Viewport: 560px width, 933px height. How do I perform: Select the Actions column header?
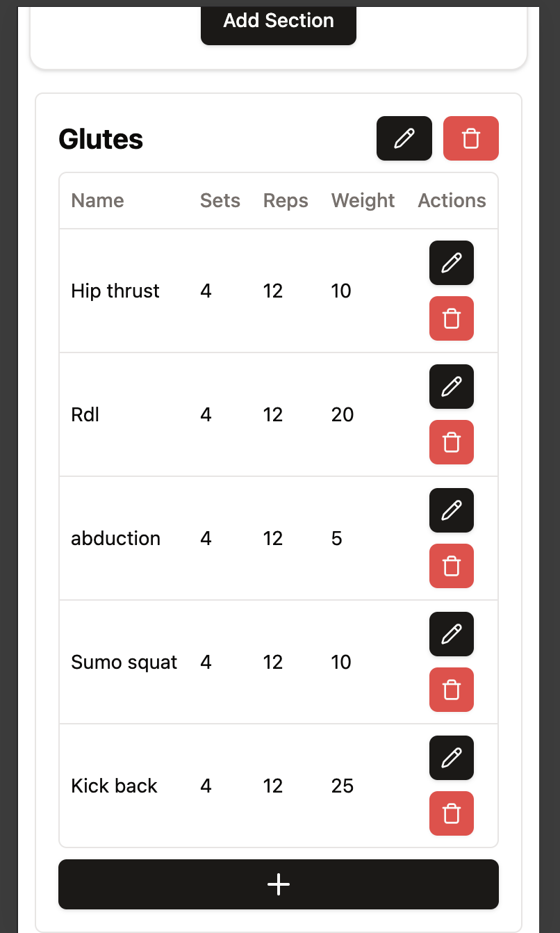[x=452, y=200]
